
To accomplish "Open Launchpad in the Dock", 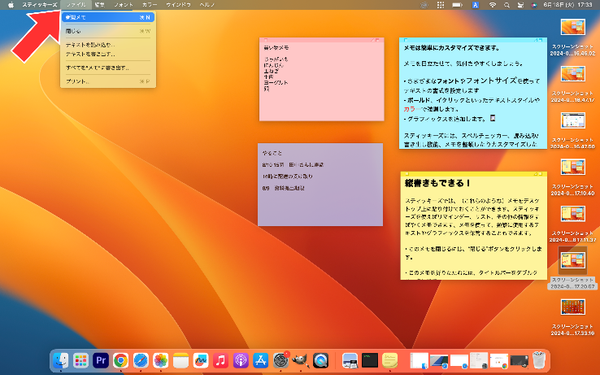I will pyautogui.click(x=81, y=360).
